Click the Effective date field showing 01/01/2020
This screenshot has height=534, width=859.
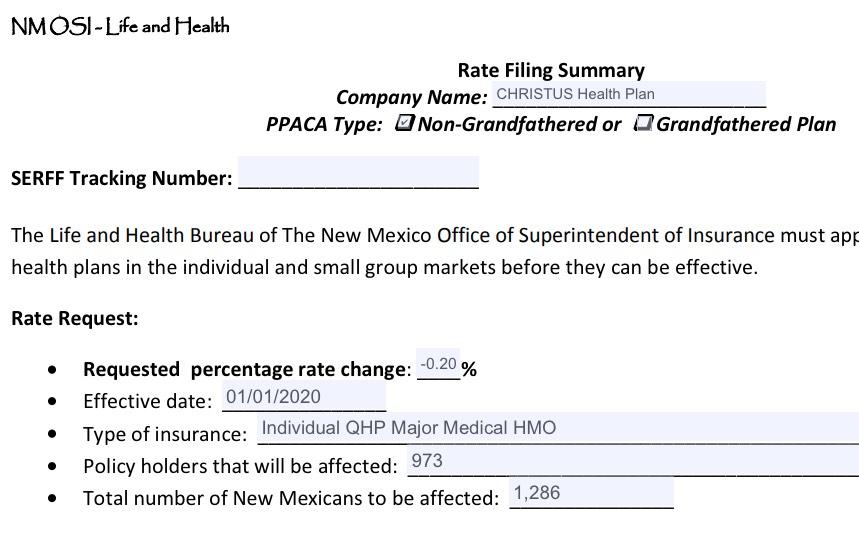304,397
